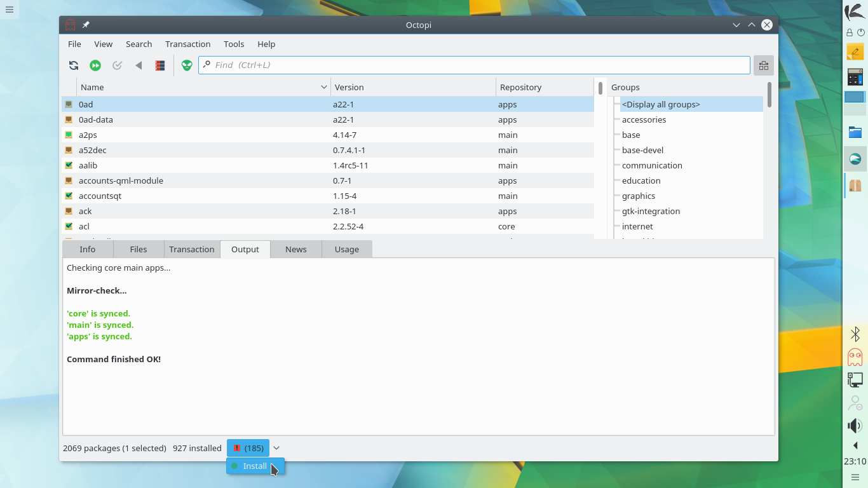The image size is (868, 488).
Task: Select the acl package row
Action: click(328, 226)
